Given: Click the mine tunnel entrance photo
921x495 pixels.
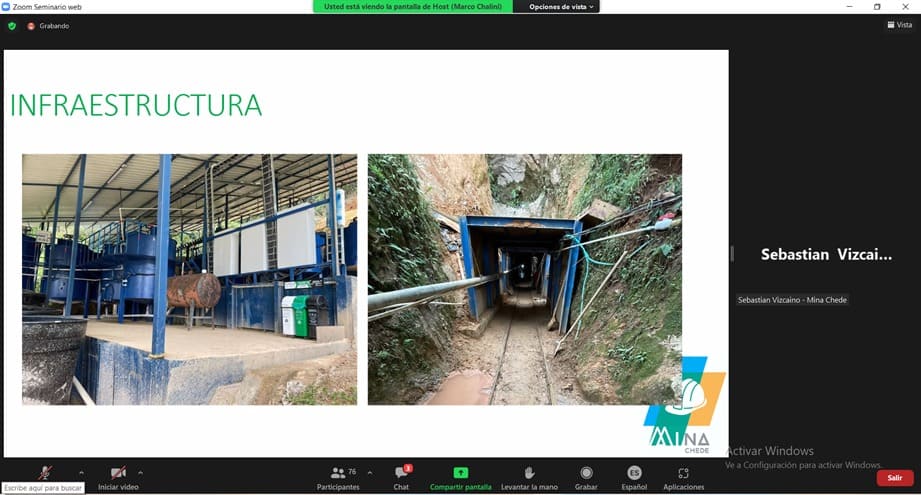Looking at the screenshot, I should coord(525,280).
